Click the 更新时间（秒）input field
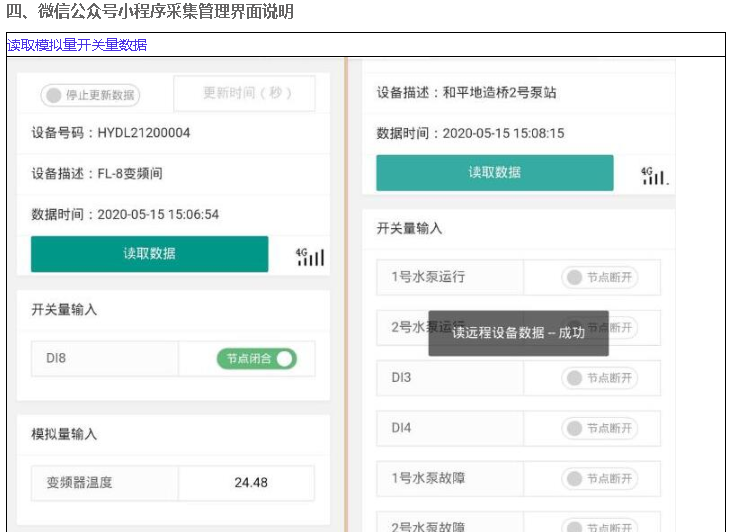The height and width of the screenshot is (532, 732). (x=245, y=93)
